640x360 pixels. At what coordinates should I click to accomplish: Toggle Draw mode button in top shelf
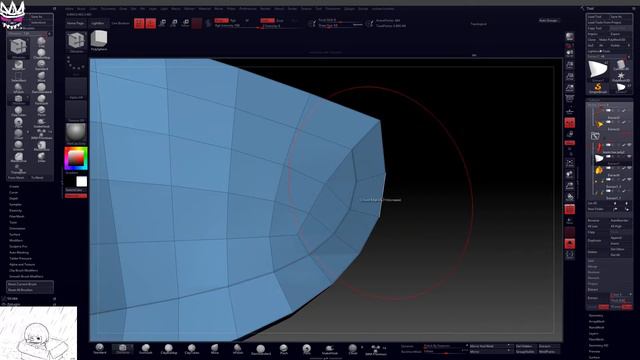[x=151, y=23]
